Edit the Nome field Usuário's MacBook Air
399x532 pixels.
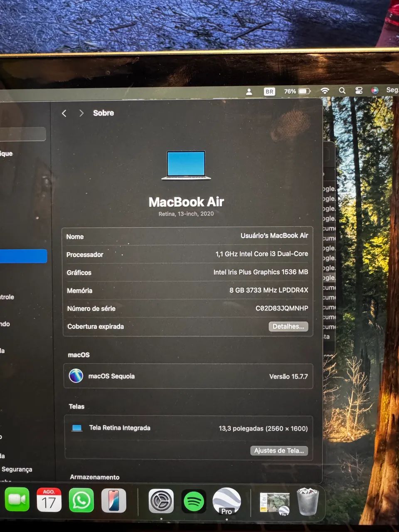(x=274, y=236)
